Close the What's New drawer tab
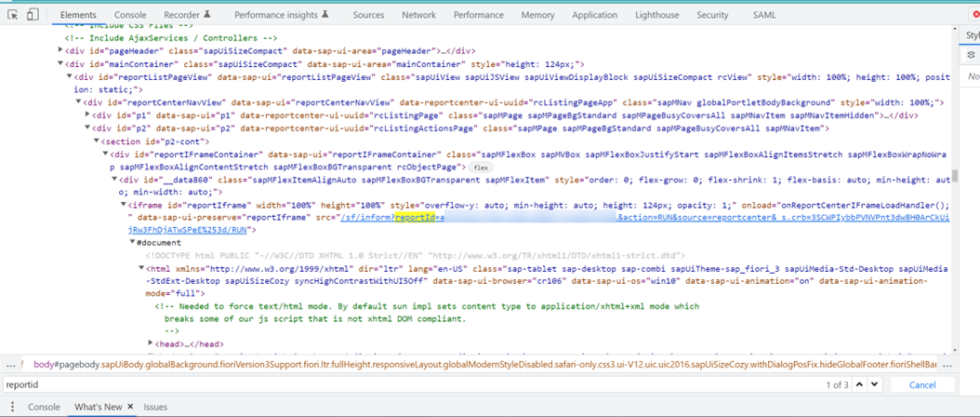 point(130,407)
